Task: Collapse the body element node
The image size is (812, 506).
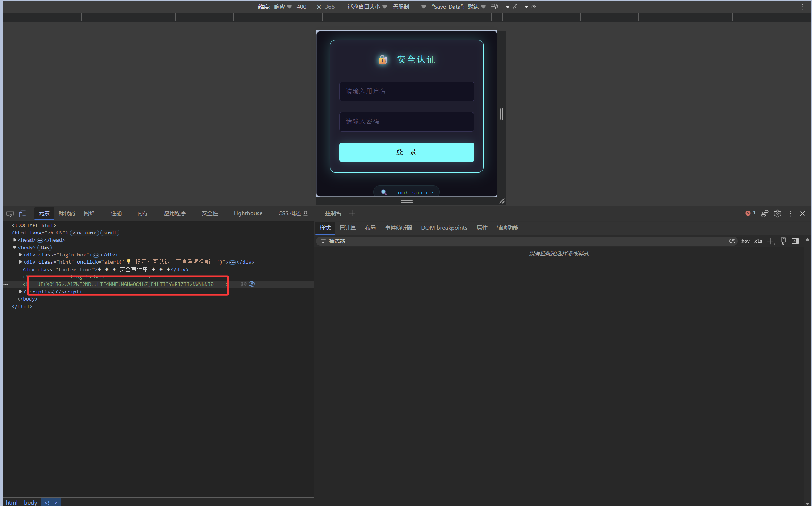Action: pyautogui.click(x=14, y=247)
